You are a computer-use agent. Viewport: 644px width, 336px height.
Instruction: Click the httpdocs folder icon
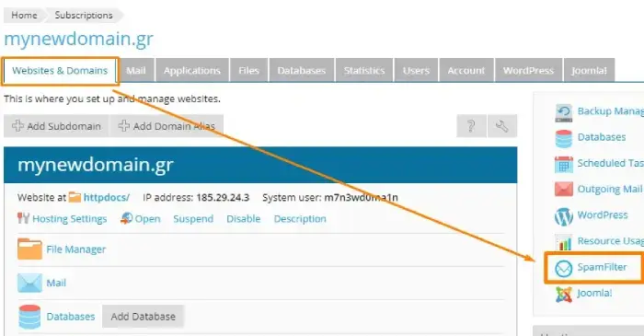(x=75, y=197)
